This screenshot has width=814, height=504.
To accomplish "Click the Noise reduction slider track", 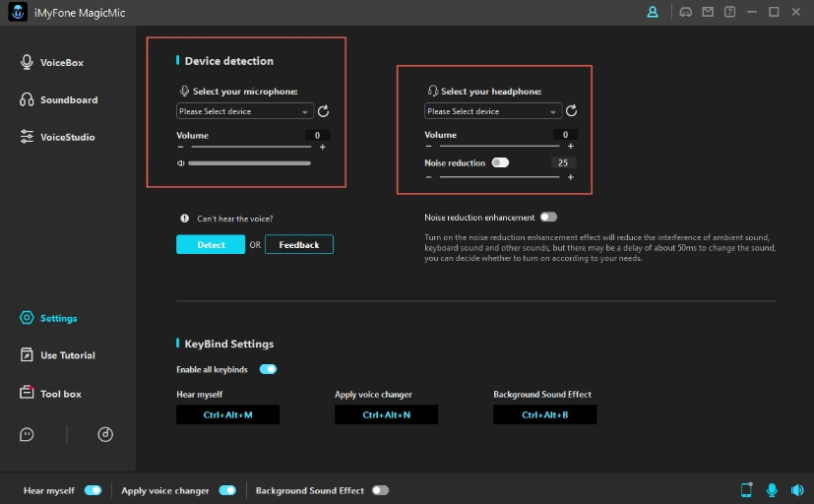I will pos(499,177).
